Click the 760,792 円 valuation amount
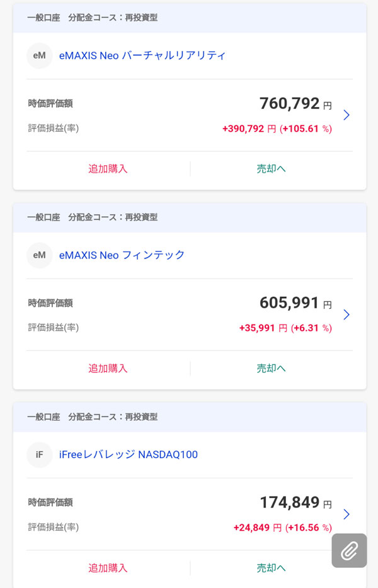This screenshot has width=378, height=588. tap(295, 104)
